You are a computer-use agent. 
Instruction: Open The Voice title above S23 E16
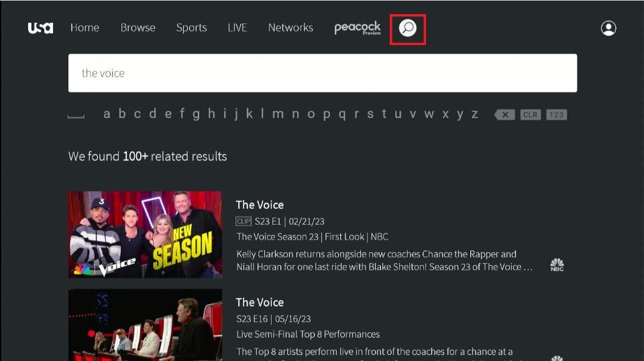(x=260, y=302)
